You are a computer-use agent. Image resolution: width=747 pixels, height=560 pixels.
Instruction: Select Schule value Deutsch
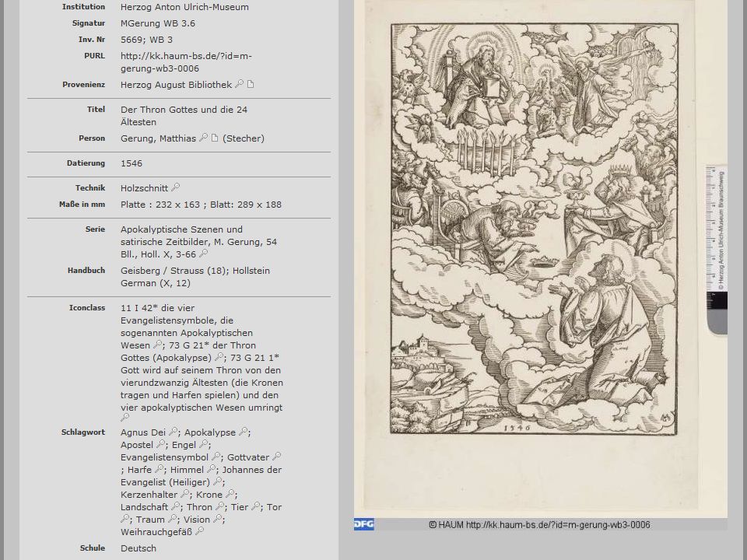[x=139, y=548]
